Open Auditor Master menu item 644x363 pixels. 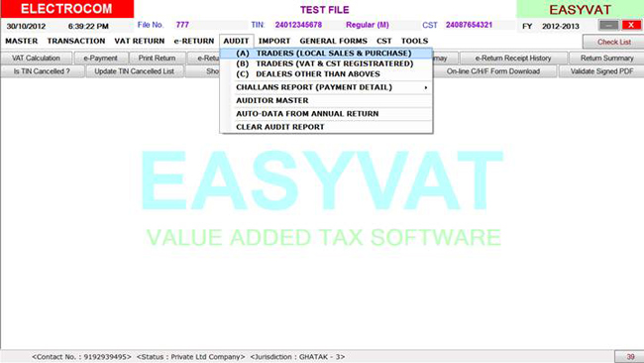326,100
